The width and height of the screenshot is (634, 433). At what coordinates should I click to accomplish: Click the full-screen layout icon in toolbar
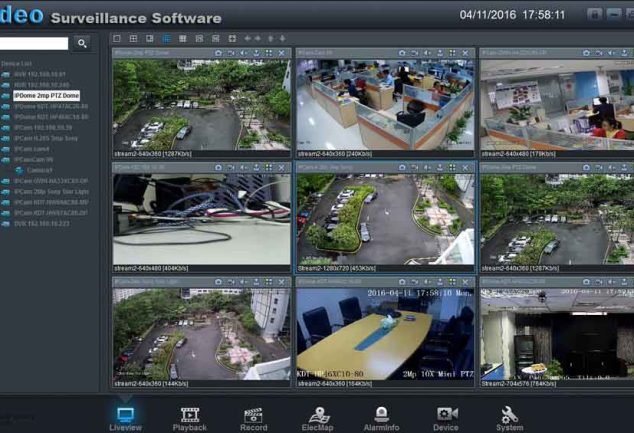click(x=232, y=38)
